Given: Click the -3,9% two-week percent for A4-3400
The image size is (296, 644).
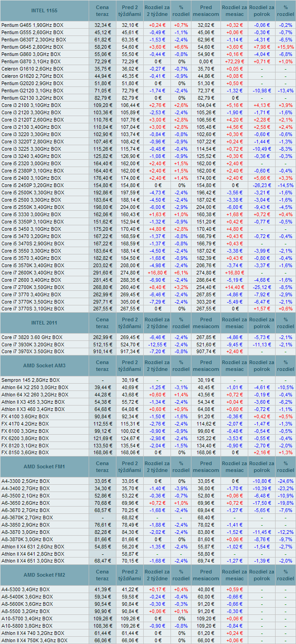Looking at the screenshot, I should 181,488.
